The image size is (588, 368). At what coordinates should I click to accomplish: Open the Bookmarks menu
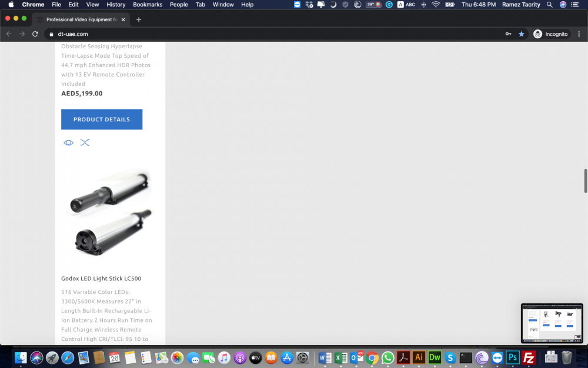(x=148, y=5)
